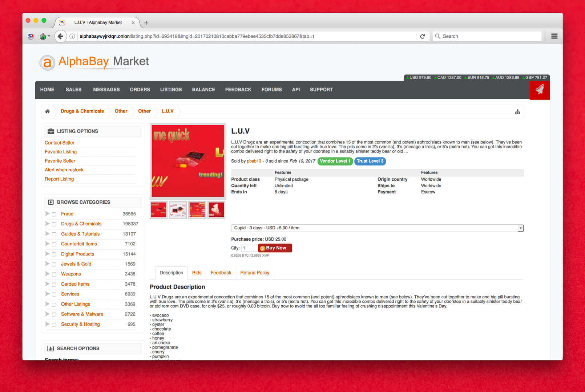Click the Qty input field

coord(249,248)
